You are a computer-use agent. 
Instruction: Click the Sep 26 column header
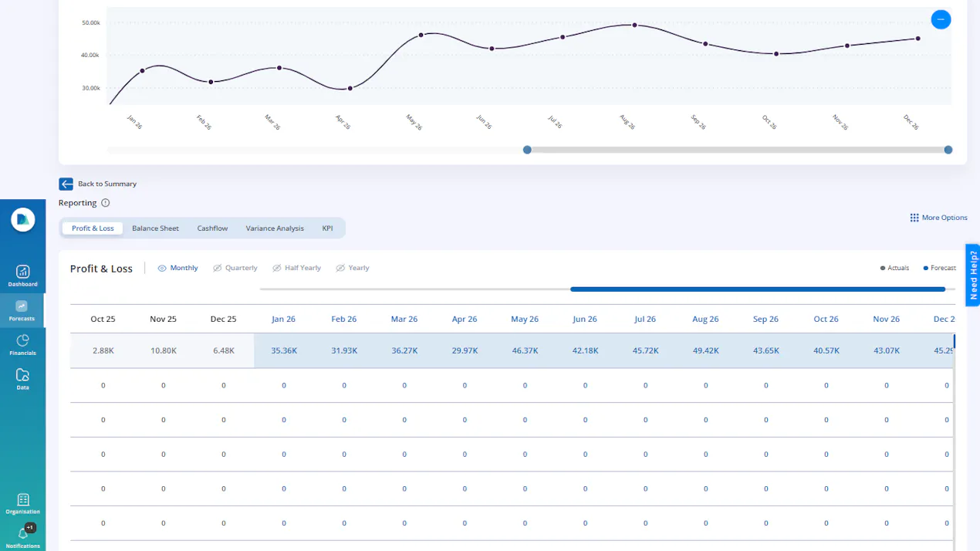coord(765,319)
